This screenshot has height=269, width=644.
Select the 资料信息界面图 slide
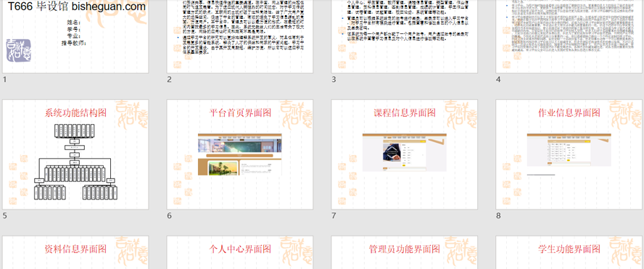tap(75, 252)
